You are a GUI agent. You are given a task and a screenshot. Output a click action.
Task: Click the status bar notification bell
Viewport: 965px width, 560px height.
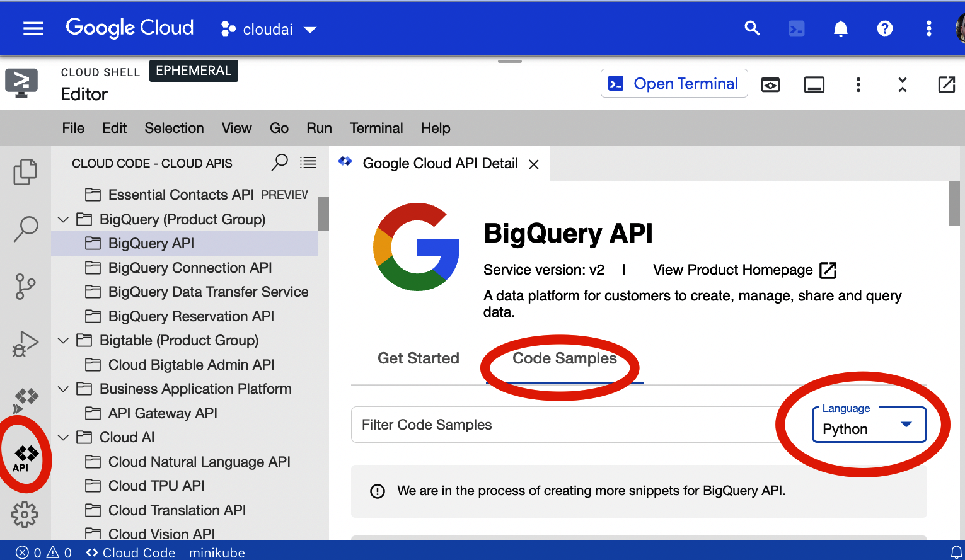click(956, 552)
